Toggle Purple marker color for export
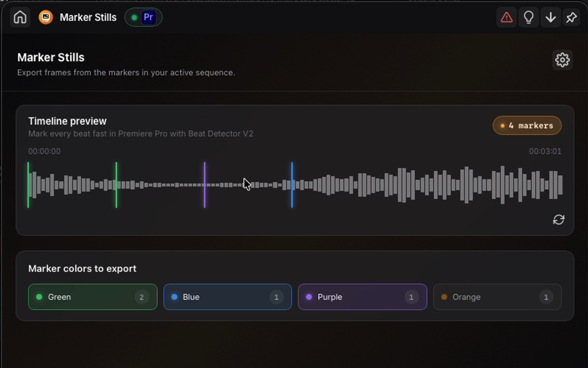 pyautogui.click(x=362, y=297)
